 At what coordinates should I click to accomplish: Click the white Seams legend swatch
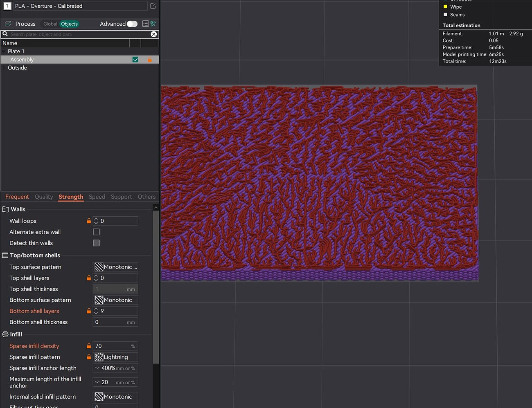click(445, 14)
